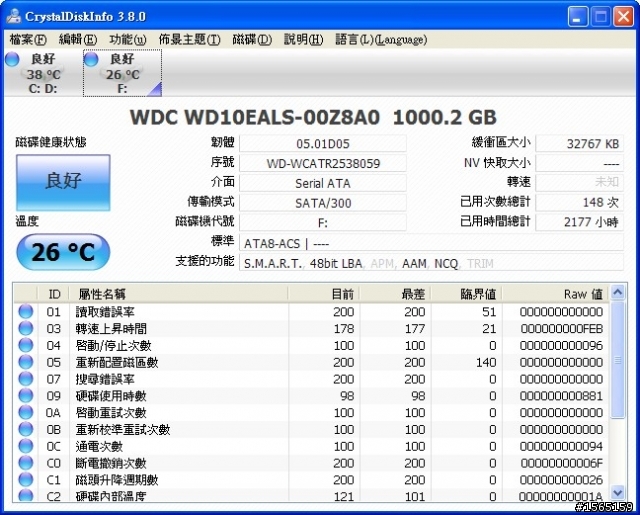
Task: Click the firmware field 05.01D05
Action: click(x=323, y=144)
